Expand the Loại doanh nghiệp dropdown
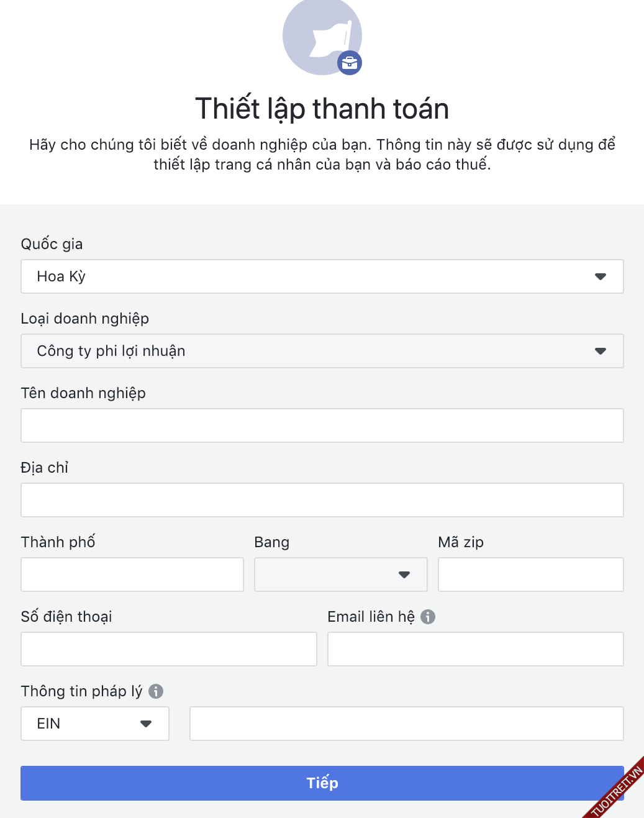 tap(322, 351)
